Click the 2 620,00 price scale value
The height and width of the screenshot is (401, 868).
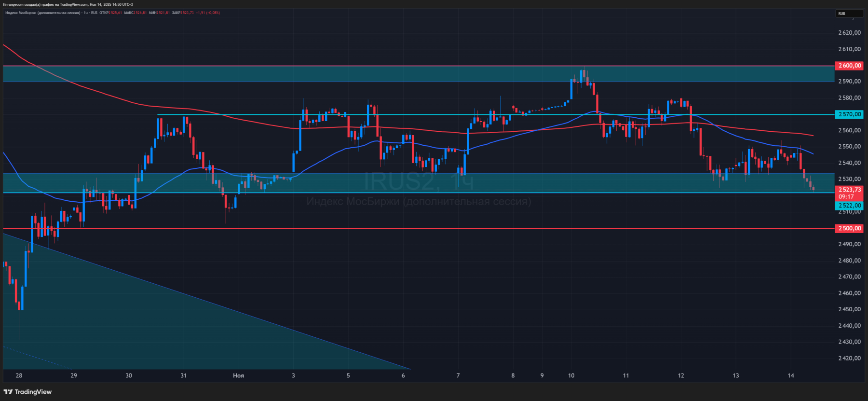point(849,33)
